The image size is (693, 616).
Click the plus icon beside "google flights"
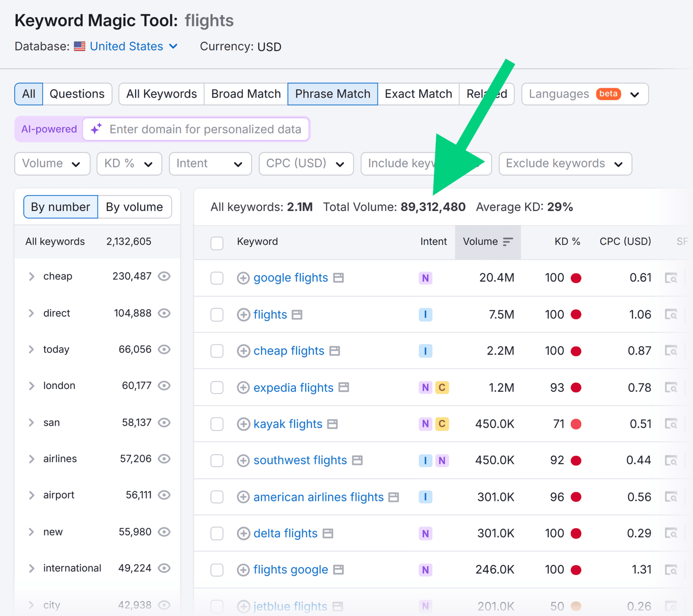243,278
